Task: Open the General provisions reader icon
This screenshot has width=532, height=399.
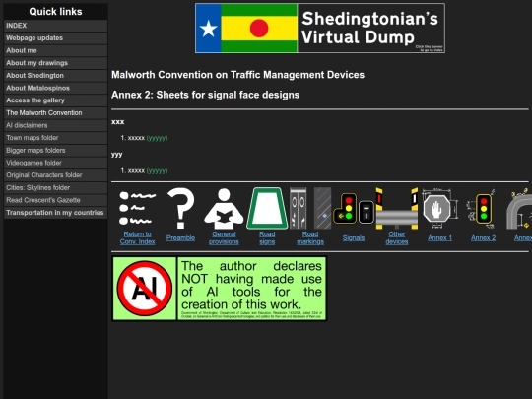Action: [224, 208]
